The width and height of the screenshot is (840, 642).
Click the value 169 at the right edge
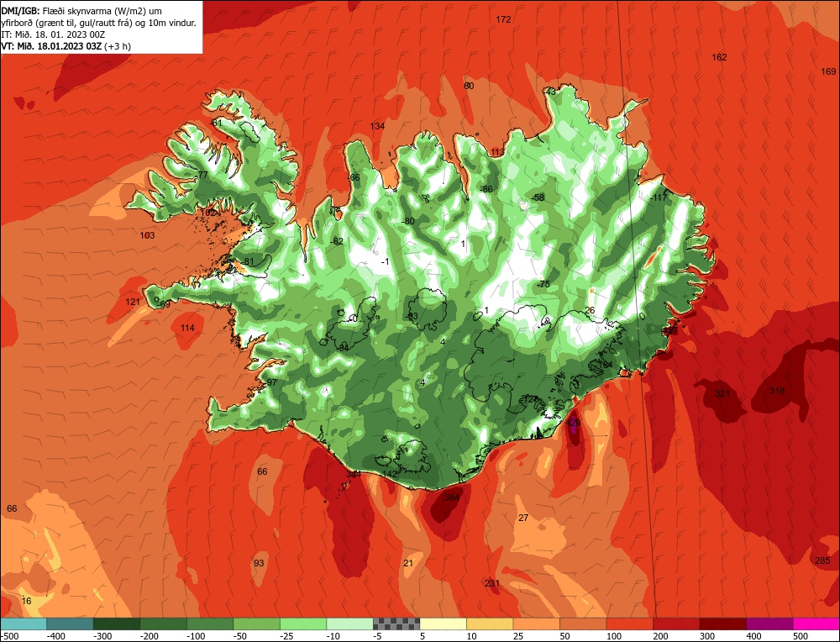(828, 71)
